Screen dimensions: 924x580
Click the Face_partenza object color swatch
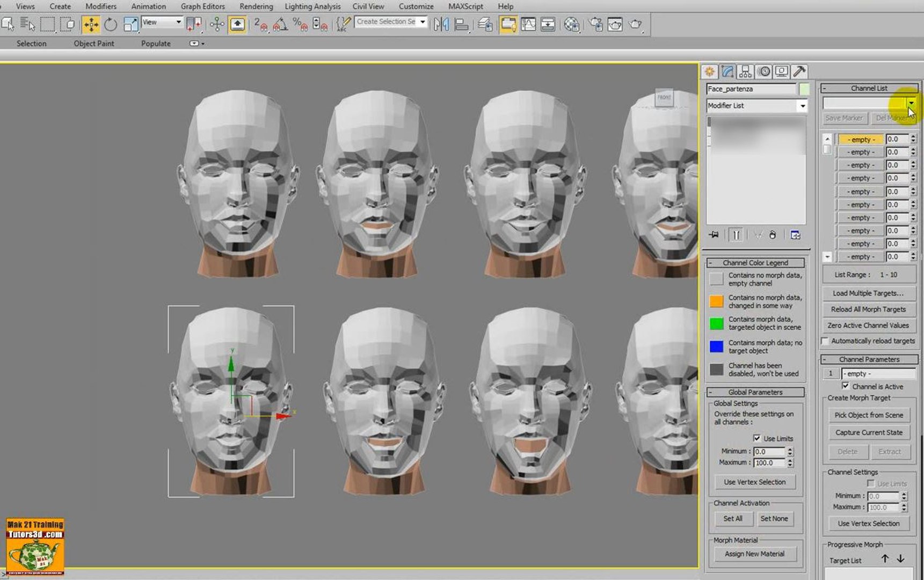pos(804,89)
